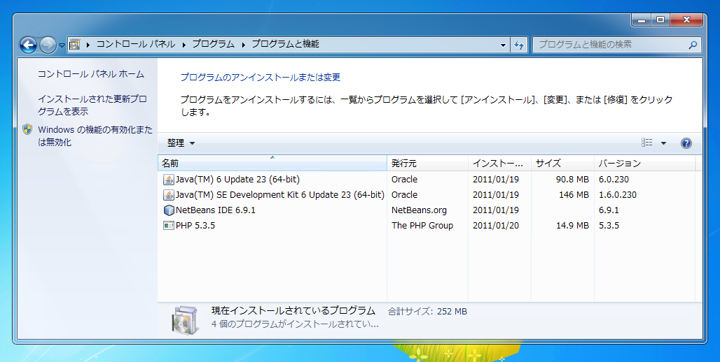Open the 整理 dropdown menu
Screen dimensions: 720x362
click(181, 143)
